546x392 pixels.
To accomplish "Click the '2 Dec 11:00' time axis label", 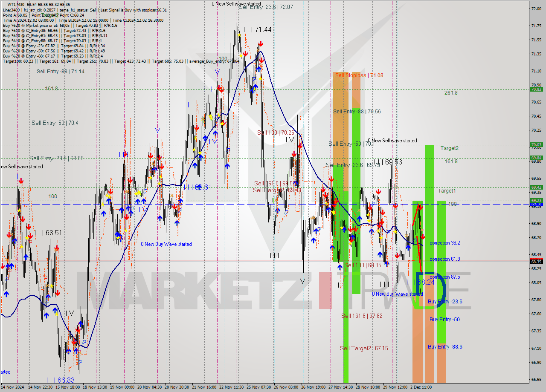I will click(421, 387).
